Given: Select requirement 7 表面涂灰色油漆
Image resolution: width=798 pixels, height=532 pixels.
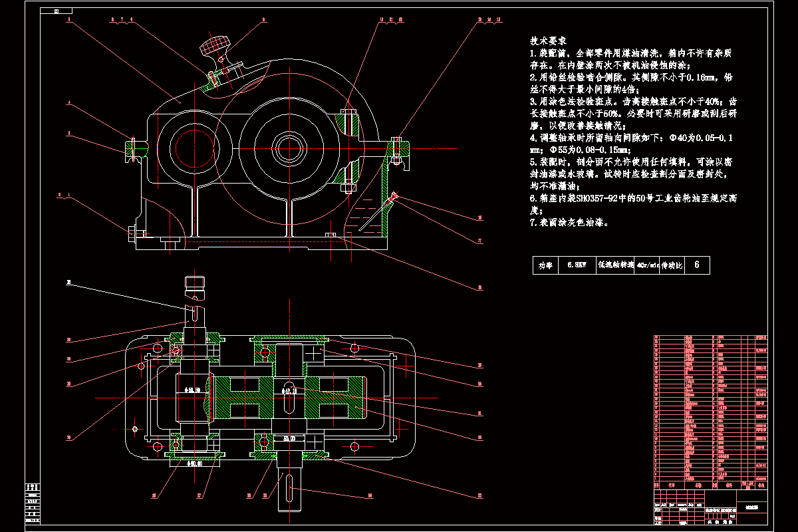Looking at the screenshot, I should [569, 223].
